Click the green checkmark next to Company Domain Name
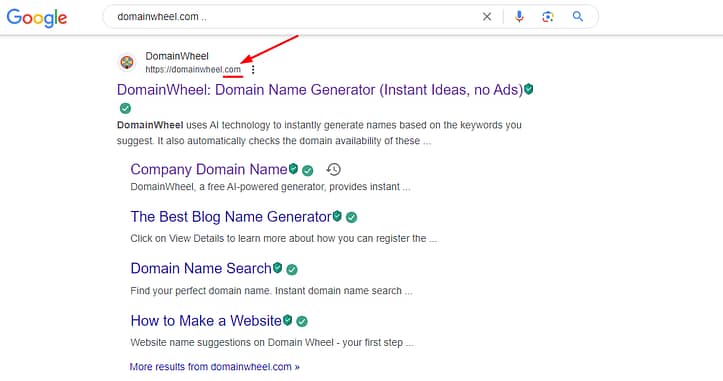 (308, 171)
